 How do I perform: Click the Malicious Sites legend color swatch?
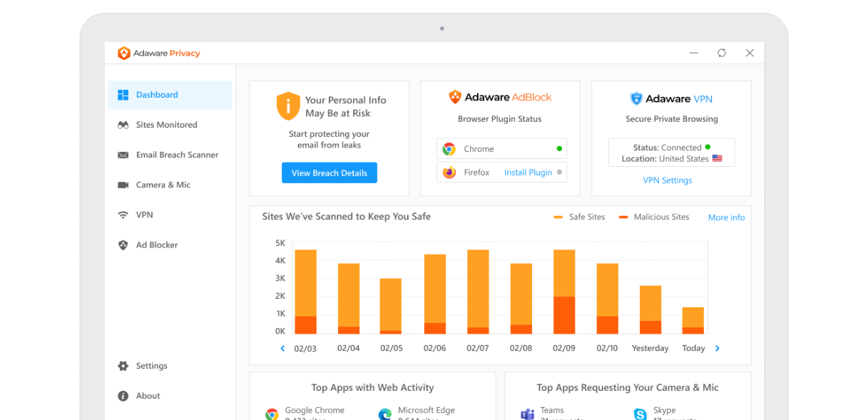point(623,217)
